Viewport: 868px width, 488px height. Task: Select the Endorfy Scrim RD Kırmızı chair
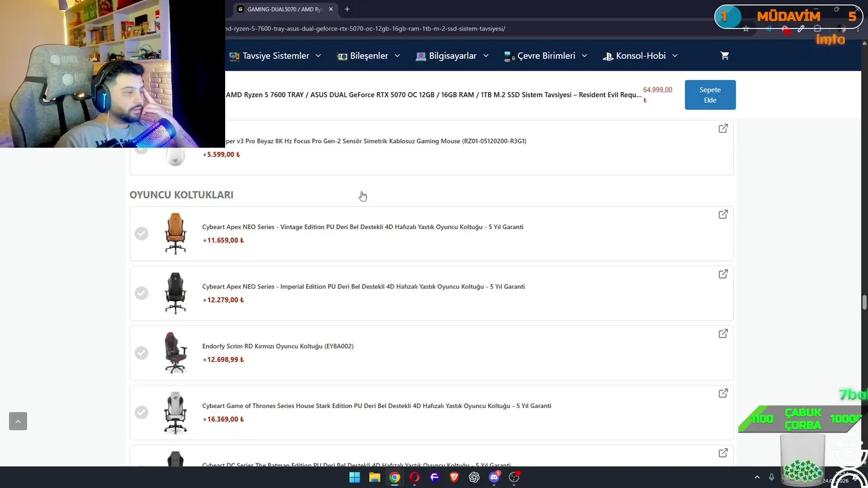[141, 352]
